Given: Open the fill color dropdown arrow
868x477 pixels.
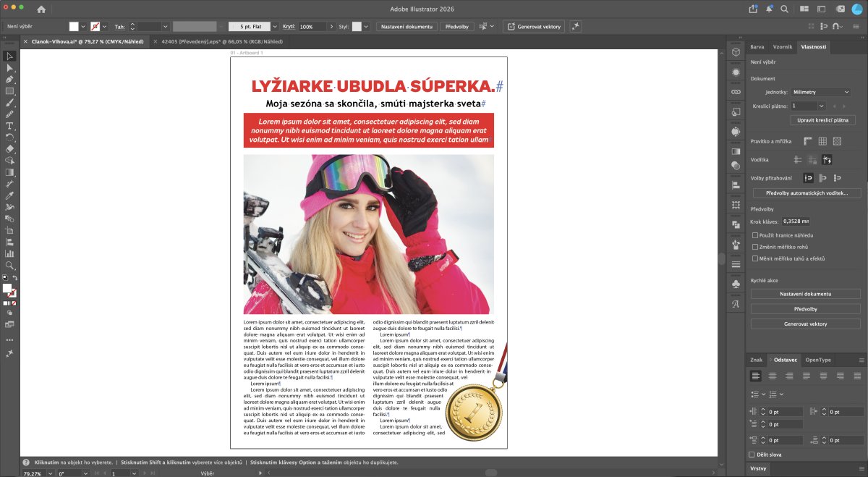Looking at the screenshot, I should pyautogui.click(x=83, y=26).
